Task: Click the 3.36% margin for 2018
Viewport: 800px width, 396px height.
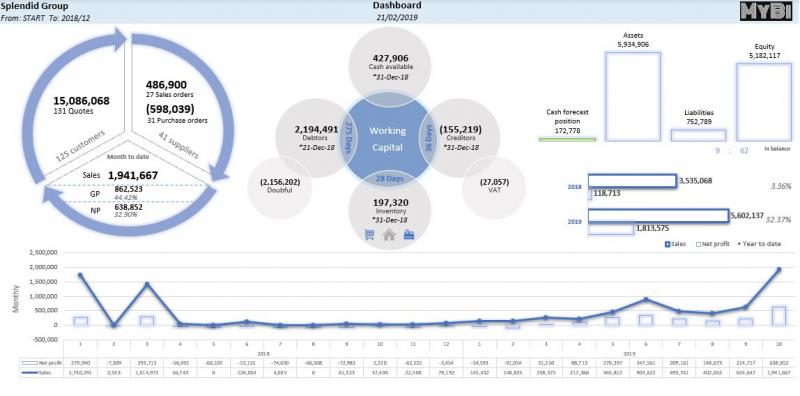Action: (x=781, y=185)
